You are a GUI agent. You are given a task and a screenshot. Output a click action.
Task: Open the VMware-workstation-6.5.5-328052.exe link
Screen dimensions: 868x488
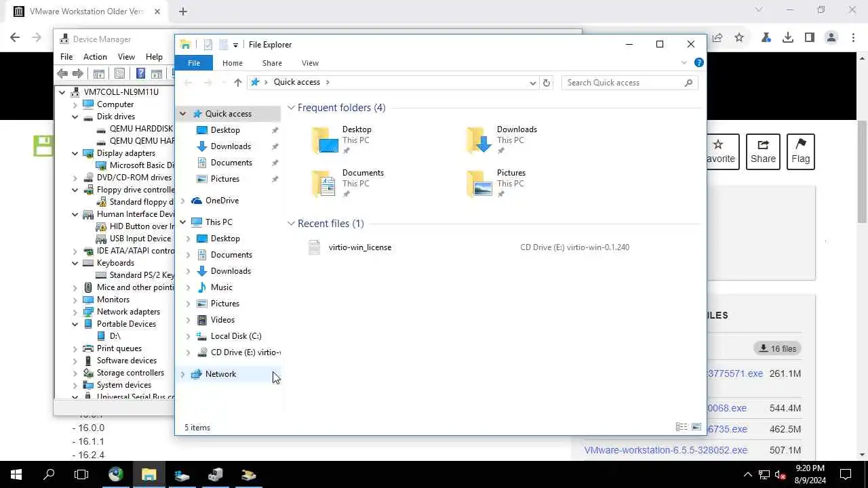click(666, 450)
